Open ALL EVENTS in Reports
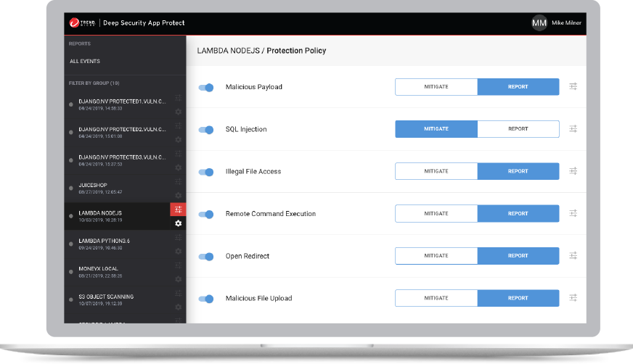The image size is (633, 364). coord(85,62)
